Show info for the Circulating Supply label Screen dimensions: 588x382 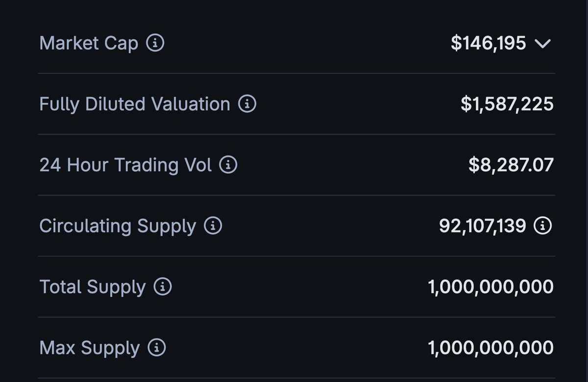213,226
